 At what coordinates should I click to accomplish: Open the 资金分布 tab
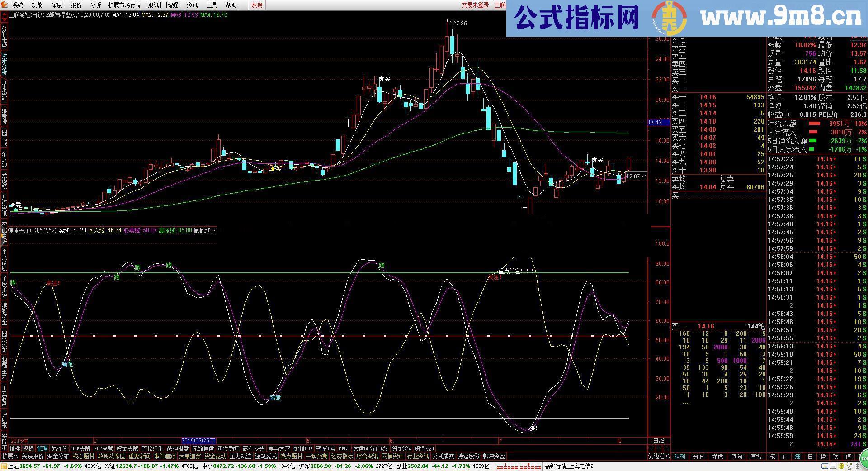58,456
